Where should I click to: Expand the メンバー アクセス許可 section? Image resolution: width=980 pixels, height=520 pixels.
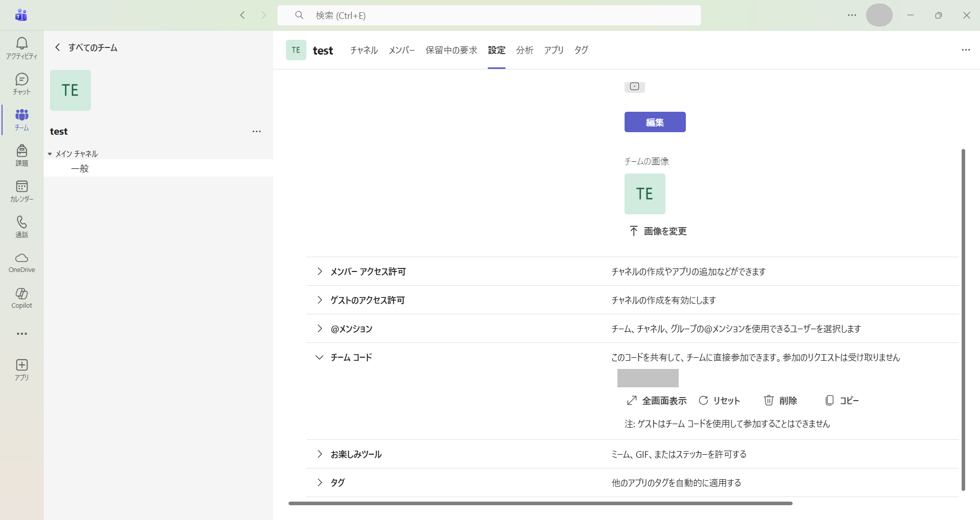[x=320, y=271]
